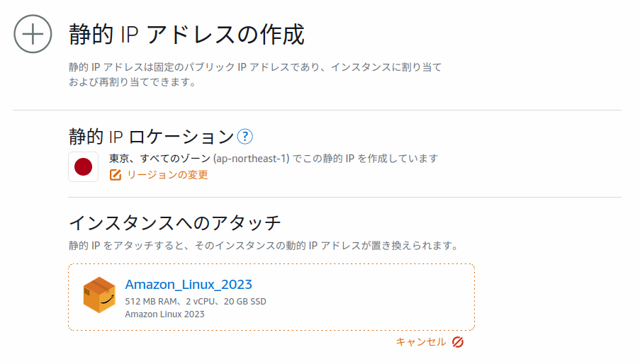Image resolution: width=640 pixels, height=364 pixels.
Task: Click the インスタンスへのアタッチ section heading
Action: (175, 223)
